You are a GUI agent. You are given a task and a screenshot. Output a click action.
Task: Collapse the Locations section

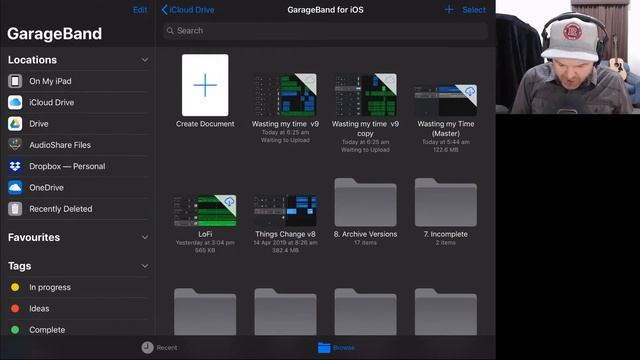click(144, 60)
